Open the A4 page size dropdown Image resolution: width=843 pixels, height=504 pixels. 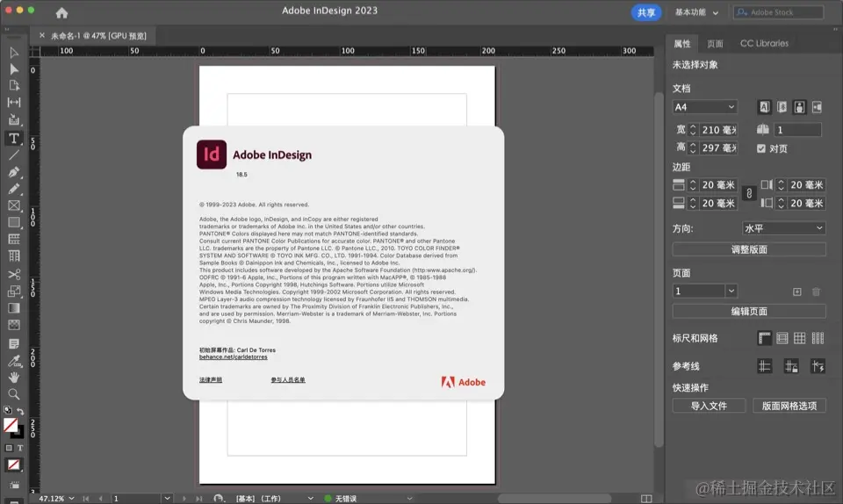[x=704, y=107]
